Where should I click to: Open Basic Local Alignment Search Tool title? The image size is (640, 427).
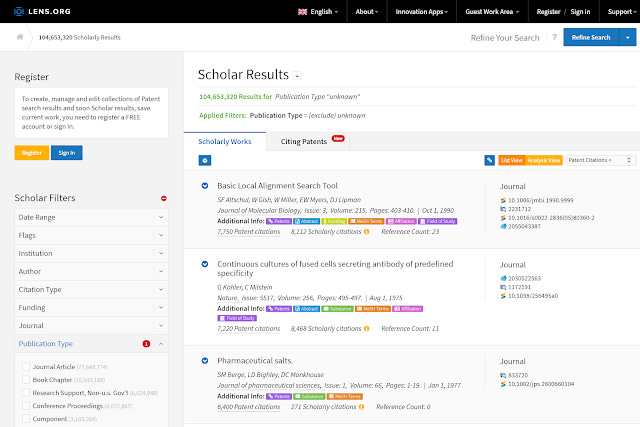[x=277, y=186]
